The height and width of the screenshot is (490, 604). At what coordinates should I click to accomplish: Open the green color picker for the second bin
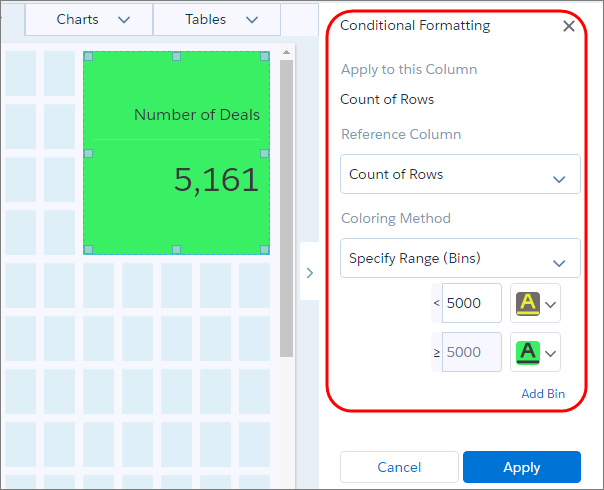click(535, 352)
